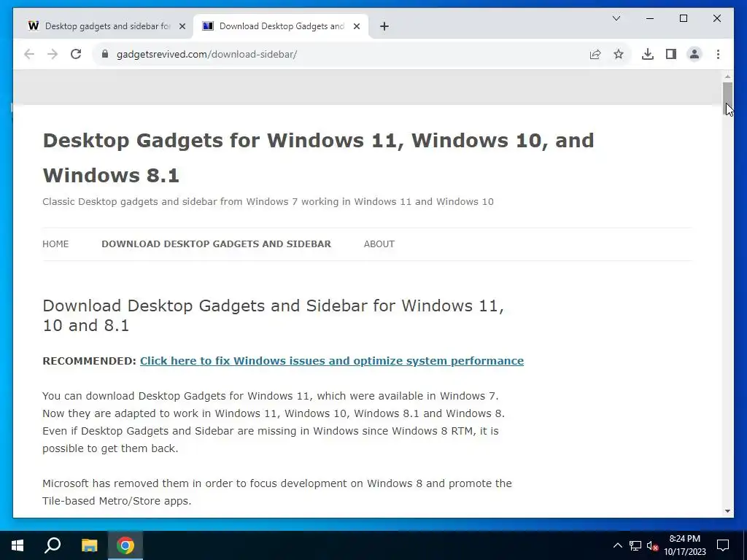Open the notification center icon
The image size is (747, 560).
[723, 545]
